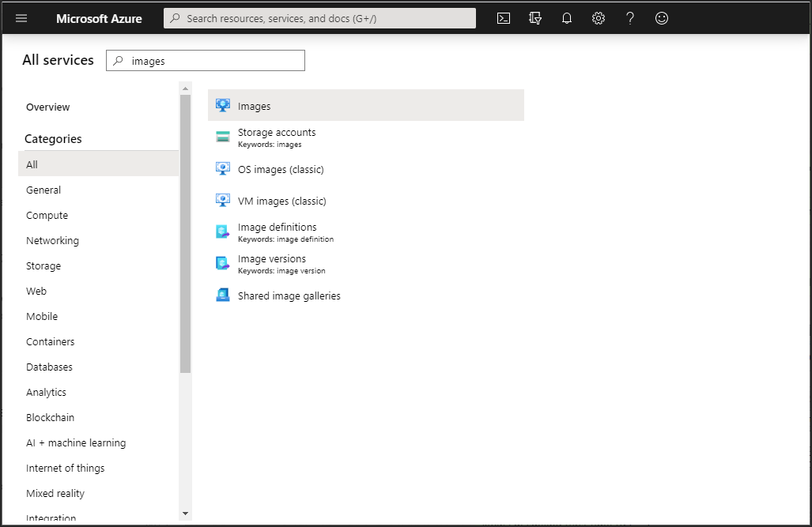Click 'Keywords: image definition' text
812x527 pixels.
(286, 239)
